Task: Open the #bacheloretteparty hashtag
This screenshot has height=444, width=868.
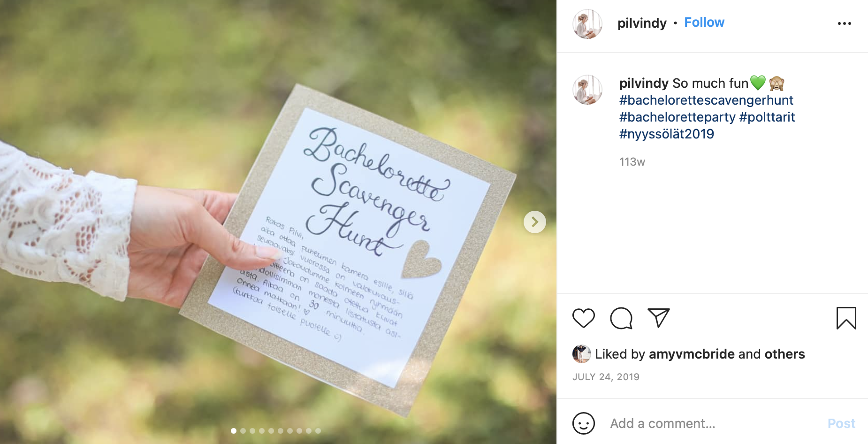Action: pos(678,117)
